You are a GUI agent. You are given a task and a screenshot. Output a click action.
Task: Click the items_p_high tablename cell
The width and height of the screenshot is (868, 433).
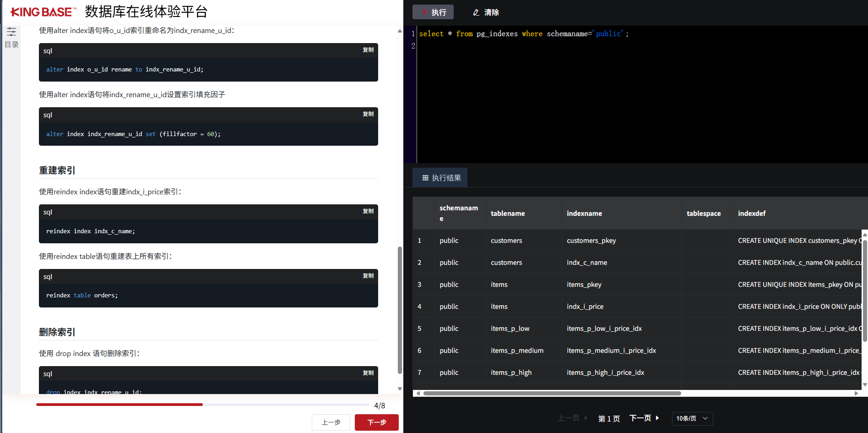[x=524, y=373]
